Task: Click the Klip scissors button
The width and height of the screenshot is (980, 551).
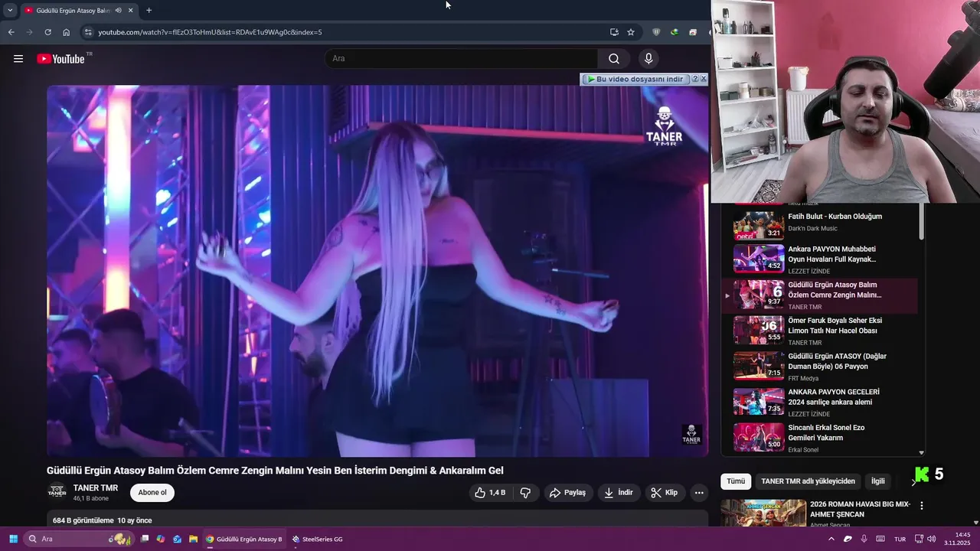Action: click(665, 493)
